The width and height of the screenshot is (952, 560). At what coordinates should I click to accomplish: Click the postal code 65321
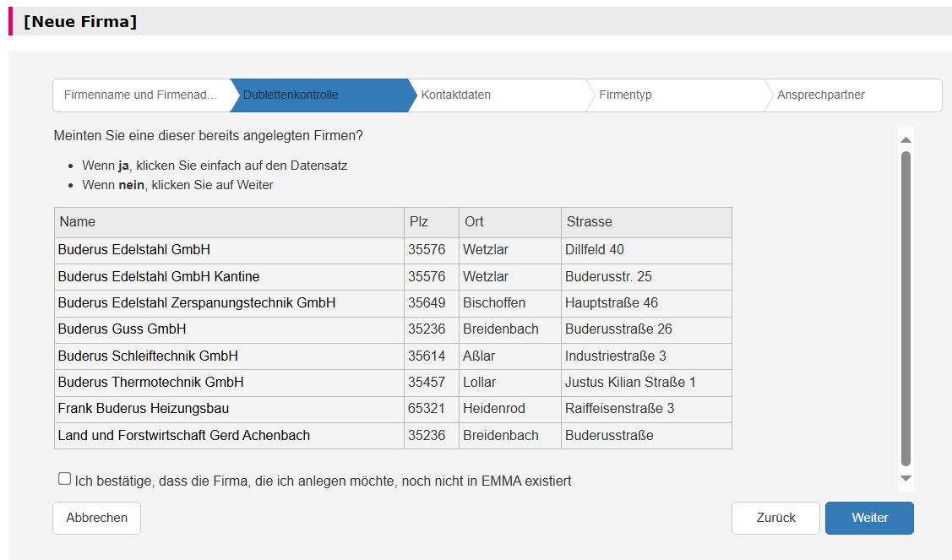427,409
